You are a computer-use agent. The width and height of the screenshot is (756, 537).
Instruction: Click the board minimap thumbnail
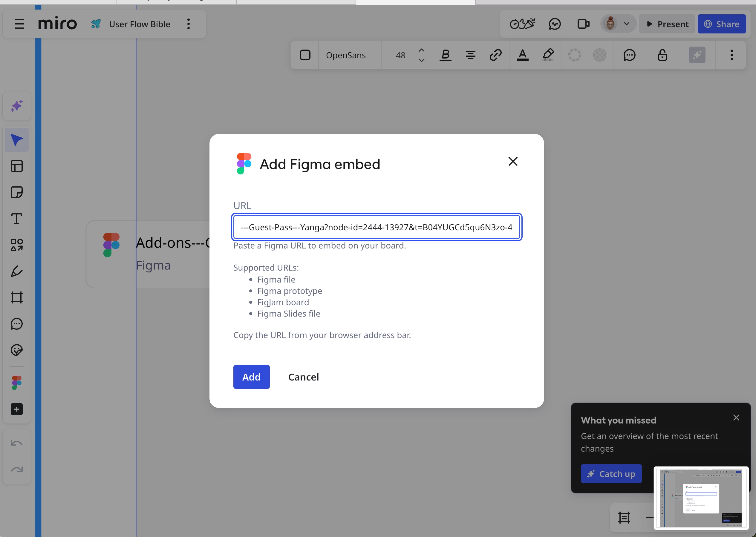pyautogui.click(x=701, y=498)
